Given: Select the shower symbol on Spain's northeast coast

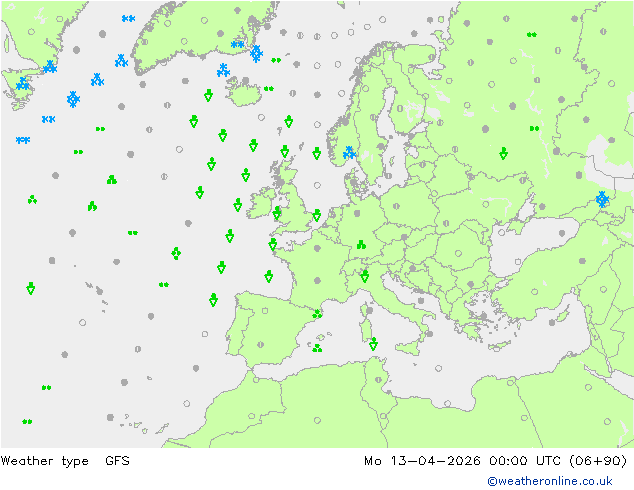Looking at the screenshot, I should (x=317, y=313).
